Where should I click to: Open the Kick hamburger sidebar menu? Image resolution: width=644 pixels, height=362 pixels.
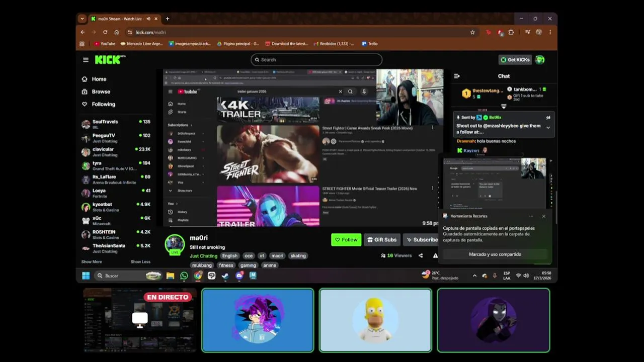pyautogui.click(x=86, y=60)
